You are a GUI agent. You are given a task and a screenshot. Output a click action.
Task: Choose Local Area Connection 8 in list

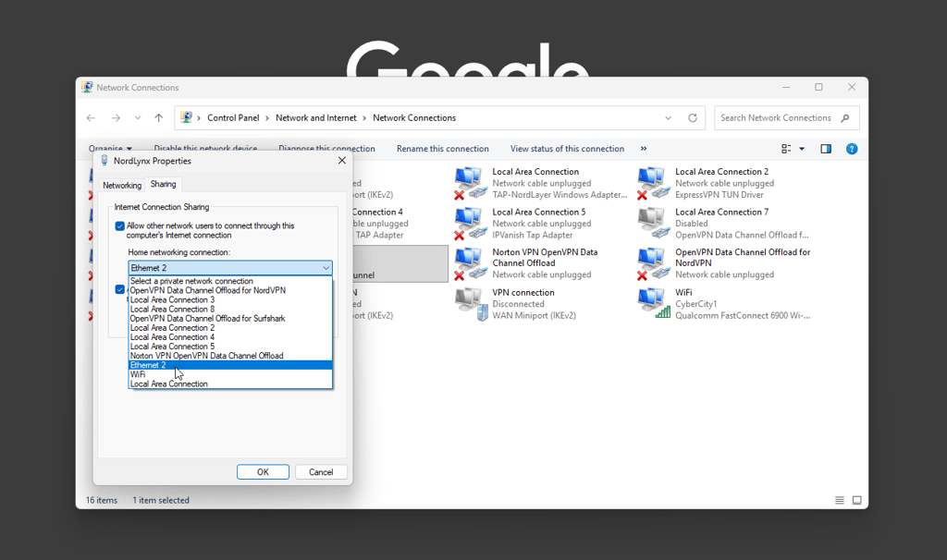(x=230, y=309)
